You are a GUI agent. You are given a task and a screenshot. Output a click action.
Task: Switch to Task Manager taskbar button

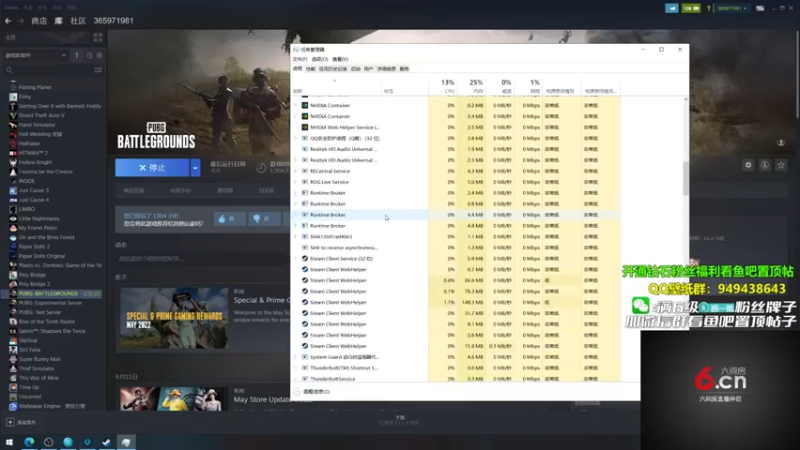click(126, 442)
